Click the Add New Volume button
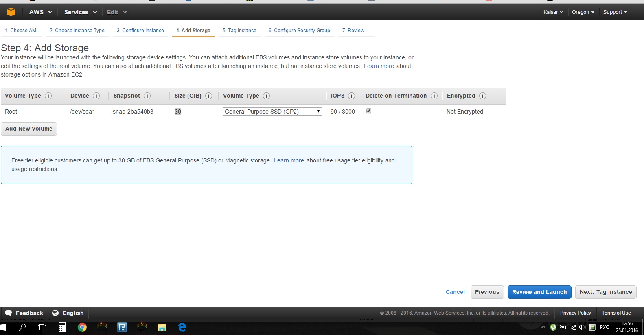The width and height of the screenshot is (644, 335). pos(29,129)
